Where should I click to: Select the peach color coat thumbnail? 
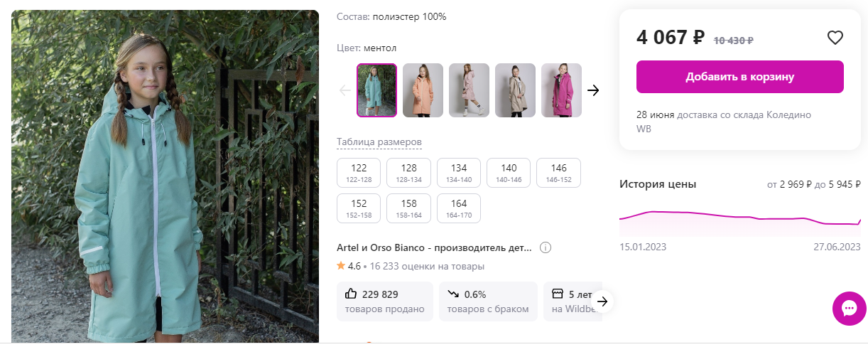[423, 90]
